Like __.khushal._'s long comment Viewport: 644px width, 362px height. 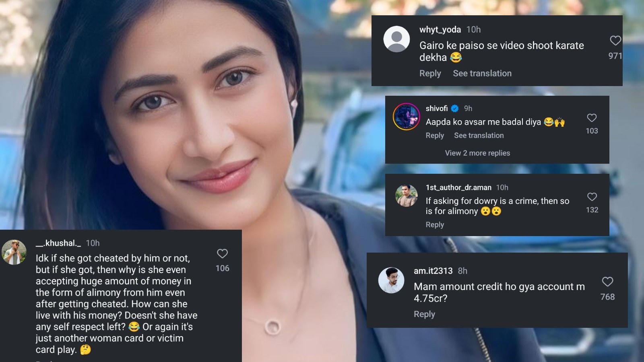tap(222, 253)
